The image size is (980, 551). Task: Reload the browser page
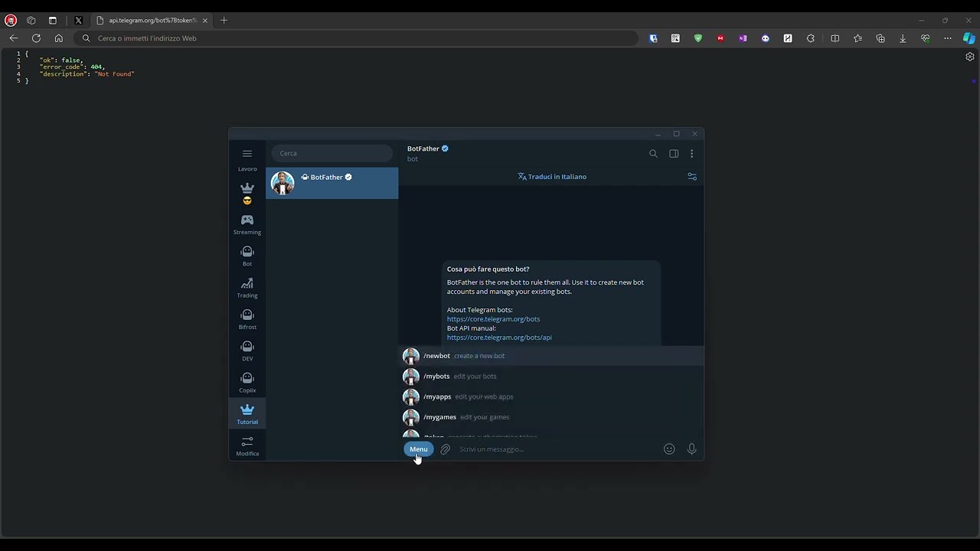[36, 38]
